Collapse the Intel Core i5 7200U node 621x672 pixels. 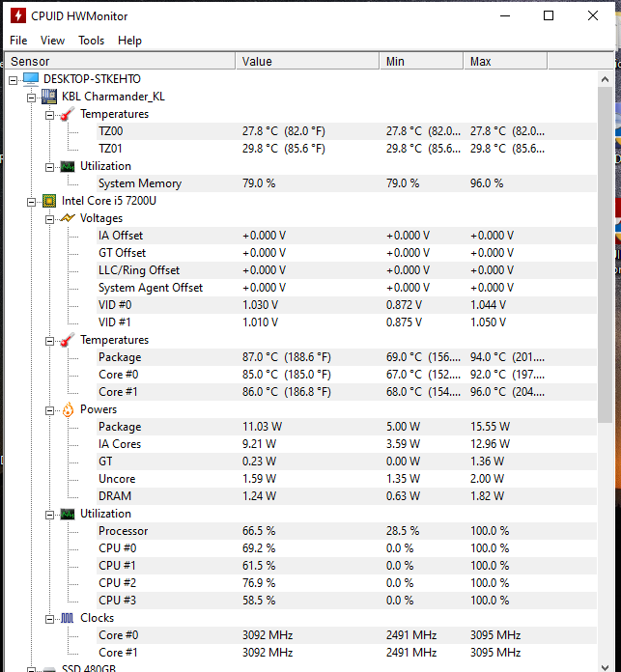click(31, 202)
